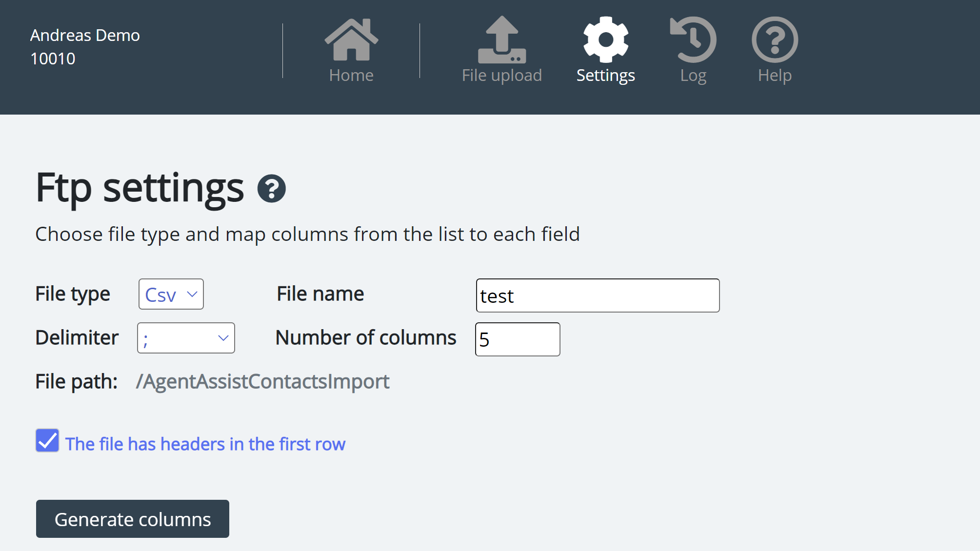Click the Help label in navigation
Screen dimensions: 980x551
coord(775,76)
